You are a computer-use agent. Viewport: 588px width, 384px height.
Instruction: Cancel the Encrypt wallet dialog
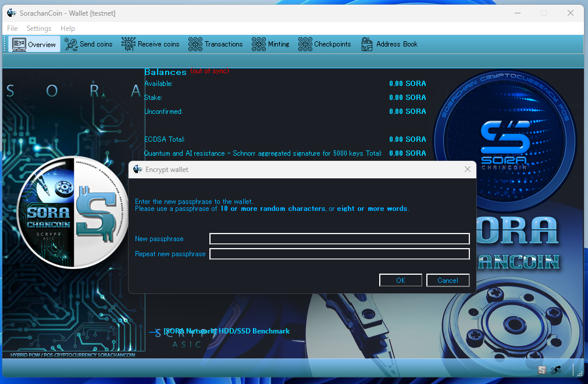coord(447,281)
